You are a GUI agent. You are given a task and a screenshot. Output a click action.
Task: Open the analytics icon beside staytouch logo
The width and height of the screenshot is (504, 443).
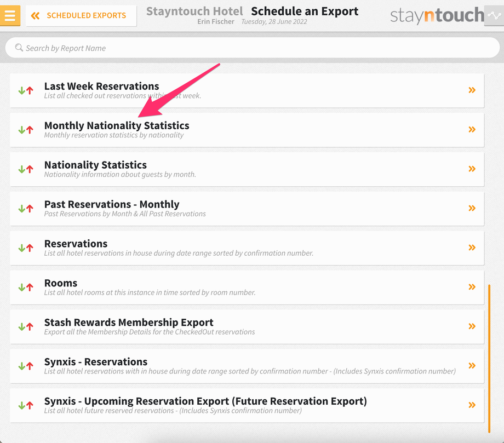(x=494, y=15)
